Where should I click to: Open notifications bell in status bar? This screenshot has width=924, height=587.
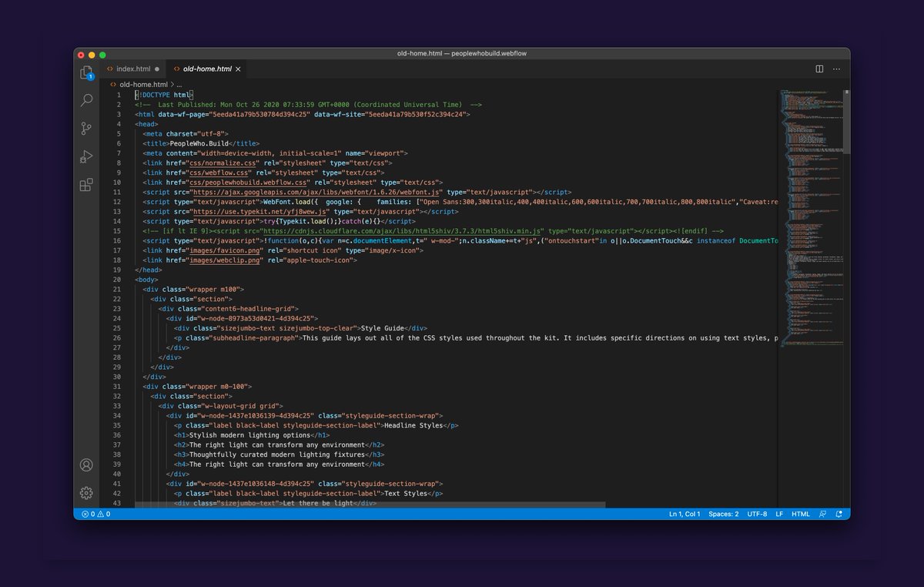point(839,514)
